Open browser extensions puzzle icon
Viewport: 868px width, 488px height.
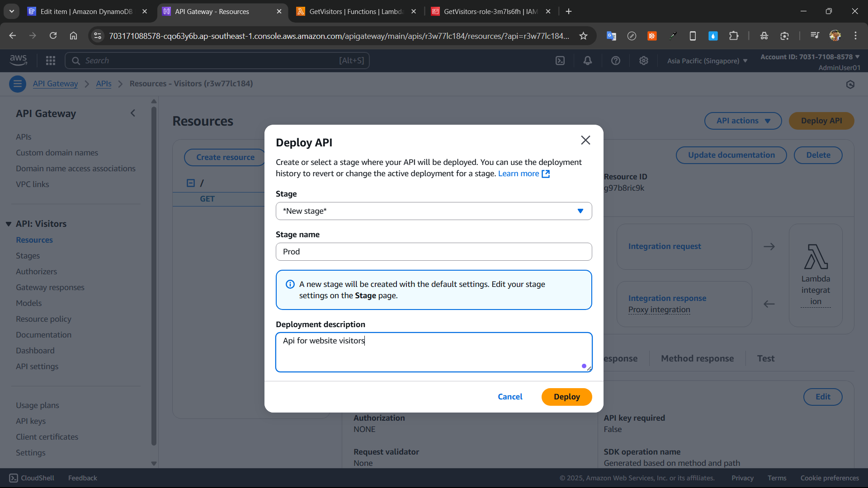(x=734, y=36)
